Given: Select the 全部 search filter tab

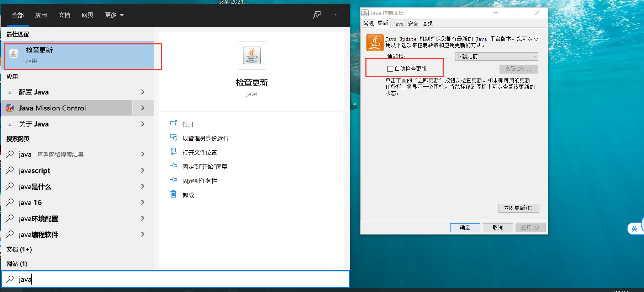Looking at the screenshot, I should click(18, 15).
